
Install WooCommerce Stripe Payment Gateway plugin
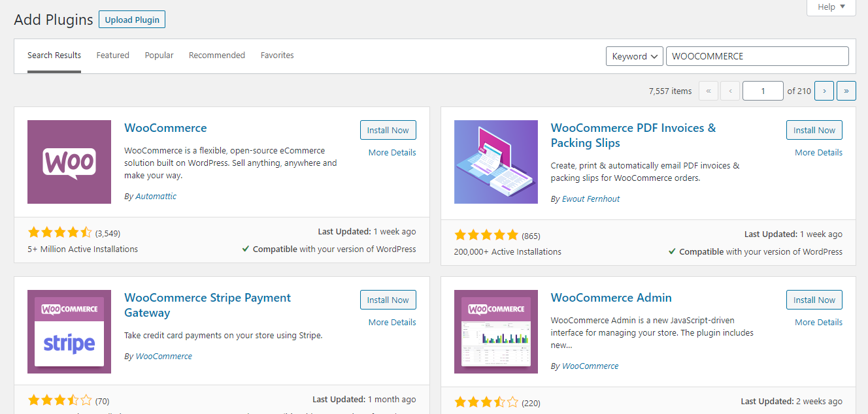[x=388, y=300]
